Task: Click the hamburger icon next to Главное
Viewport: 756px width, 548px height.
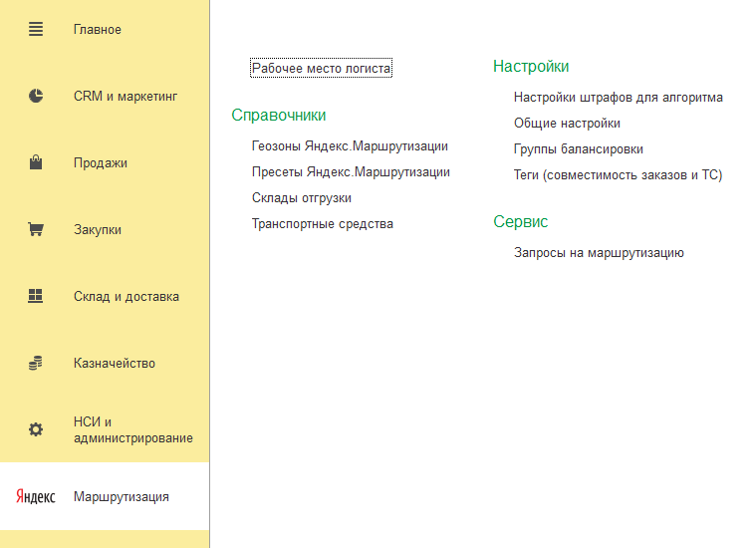Action: coord(36,30)
